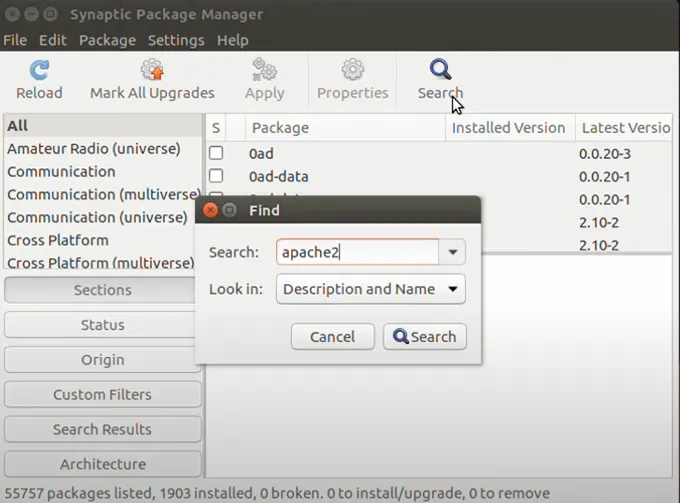Screen dimensions: 680x503
Task: Toggle the 0ad package checkbox
Action: (x=216, y=153)
